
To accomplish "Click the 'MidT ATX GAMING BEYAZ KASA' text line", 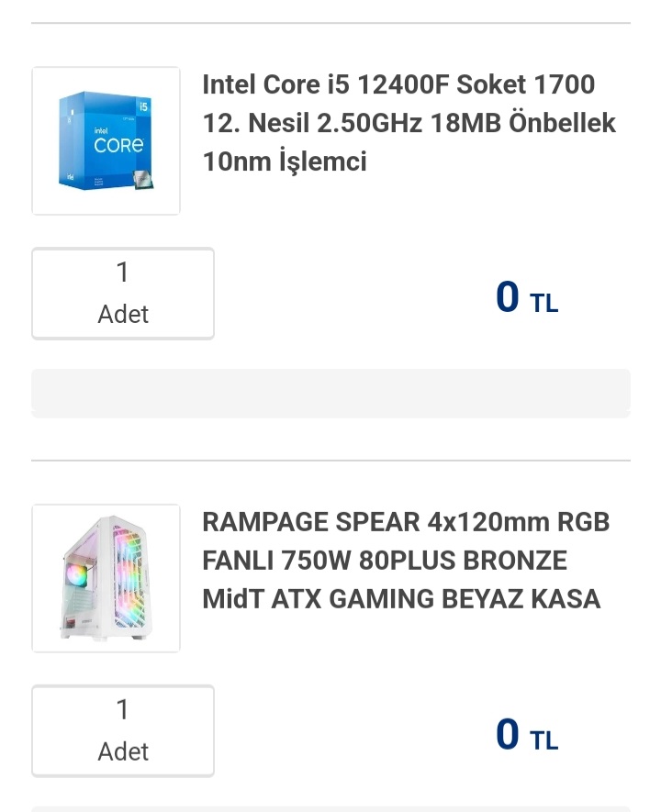I will click(x=401, y=599).
